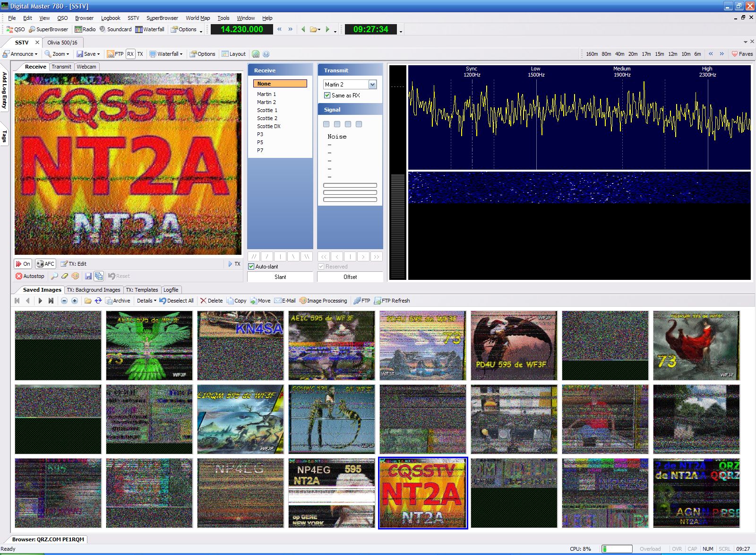Toggle the Auto-slant checkbox
756x555 pixels.
[x=251, y=267]
